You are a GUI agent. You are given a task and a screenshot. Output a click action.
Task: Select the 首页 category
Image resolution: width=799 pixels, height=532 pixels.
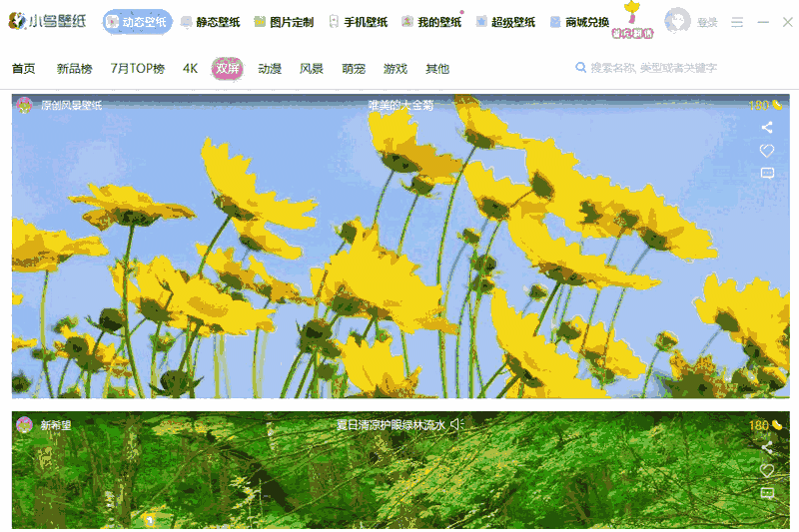click(x=23, y=68)
